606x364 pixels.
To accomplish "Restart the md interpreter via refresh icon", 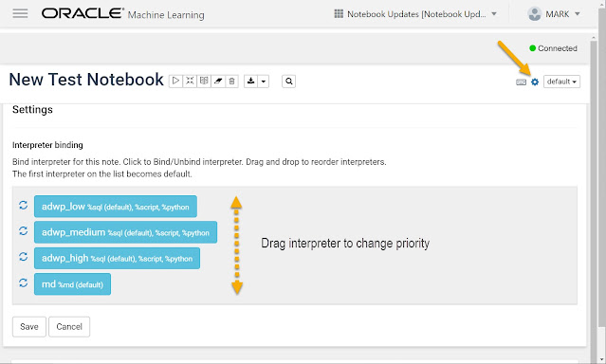I will tap(23, 282).
